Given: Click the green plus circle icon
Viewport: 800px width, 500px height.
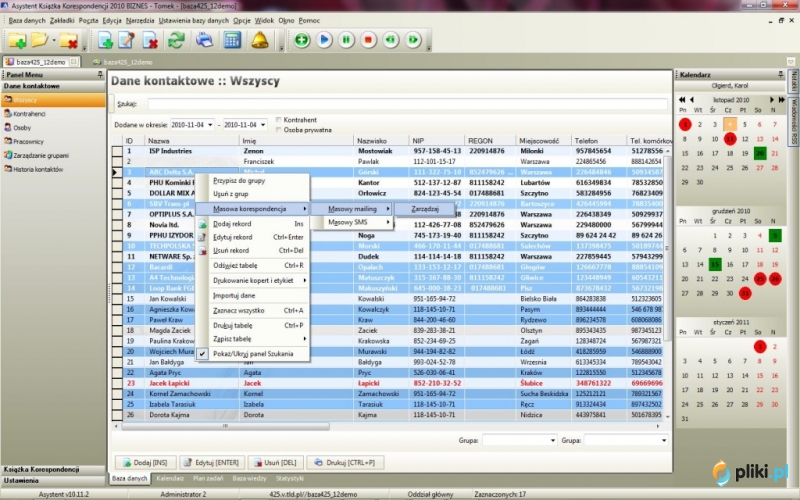Looking at the screenshot, I should [302, 40].
